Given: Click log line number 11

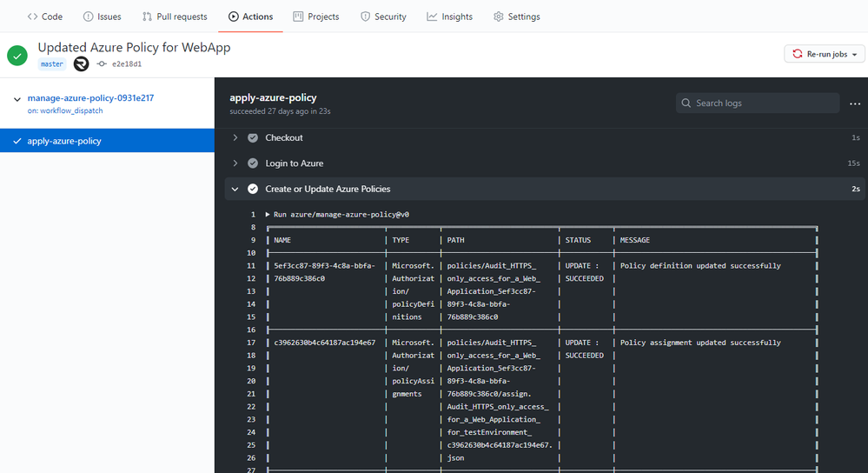Looking at the screenshot, I should pos(251,266).
